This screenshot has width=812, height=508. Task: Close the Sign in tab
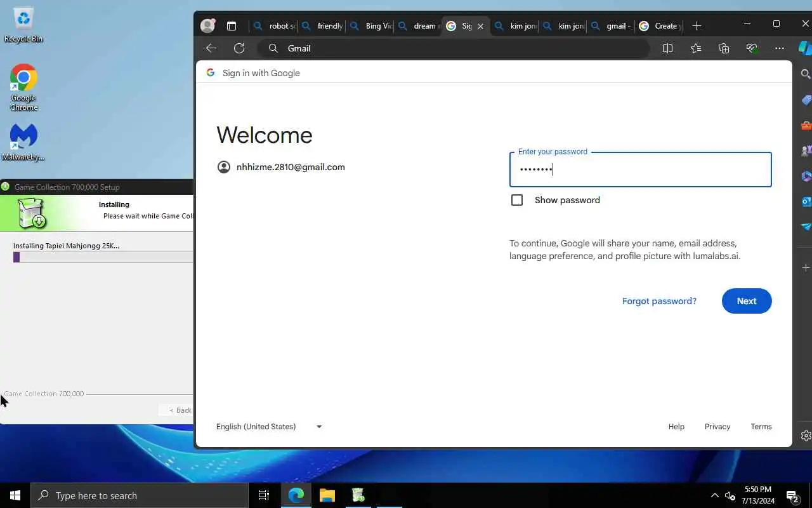480,26
